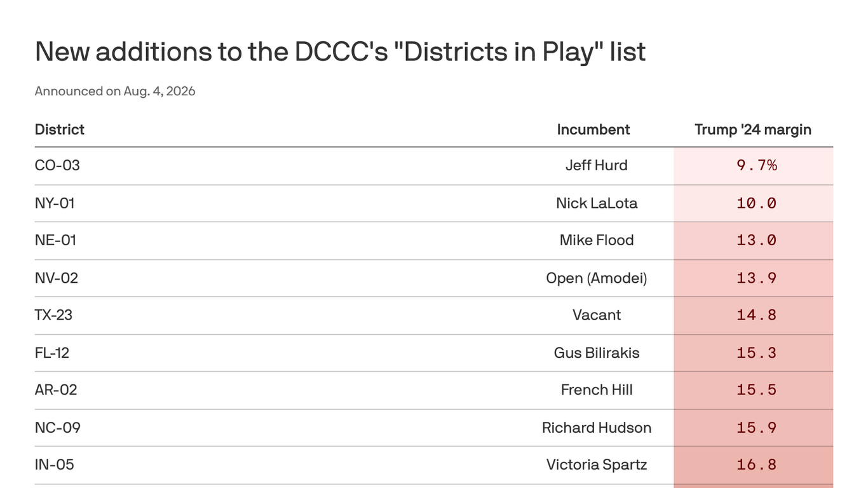Select the NV-02 district cell
868x488 pixels.
click(x=57, y=278)
